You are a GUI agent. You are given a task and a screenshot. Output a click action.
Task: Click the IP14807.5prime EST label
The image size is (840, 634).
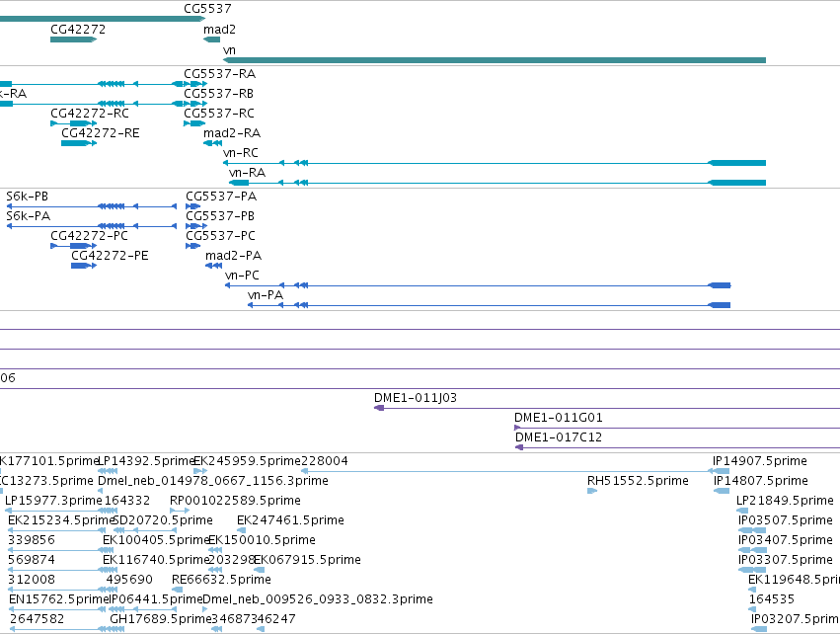click(761, 481)
